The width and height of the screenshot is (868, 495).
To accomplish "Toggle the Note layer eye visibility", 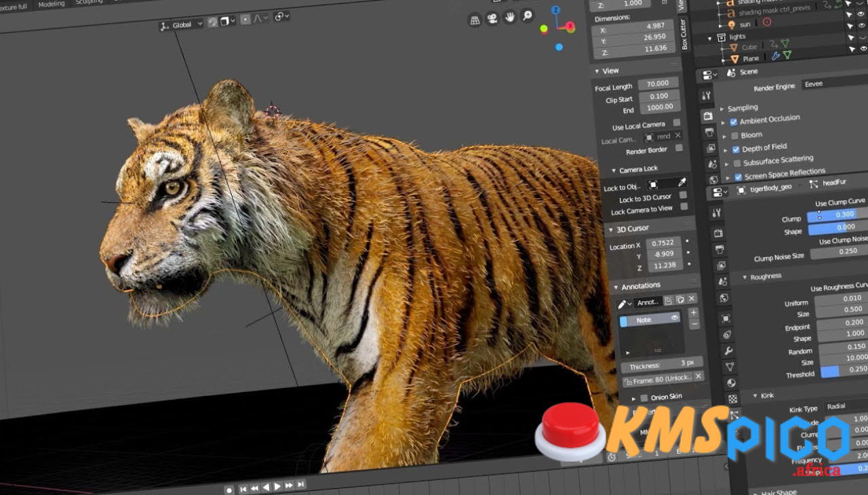I will pos(675,317).
